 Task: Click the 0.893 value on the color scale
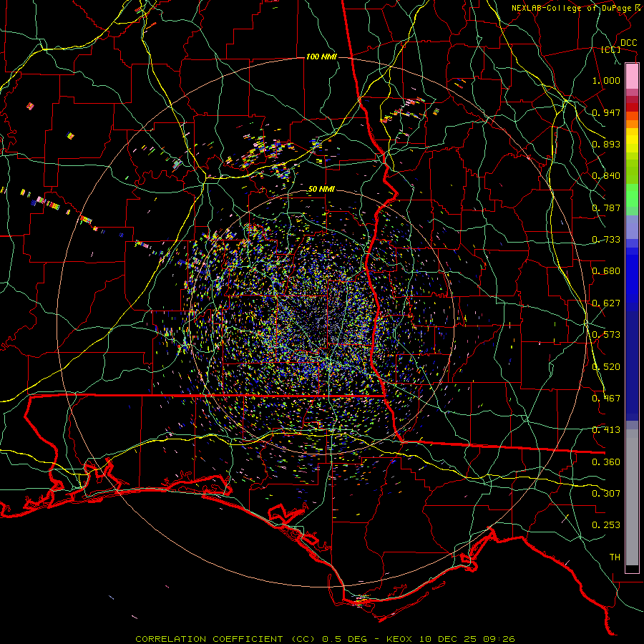coord(606,144)
